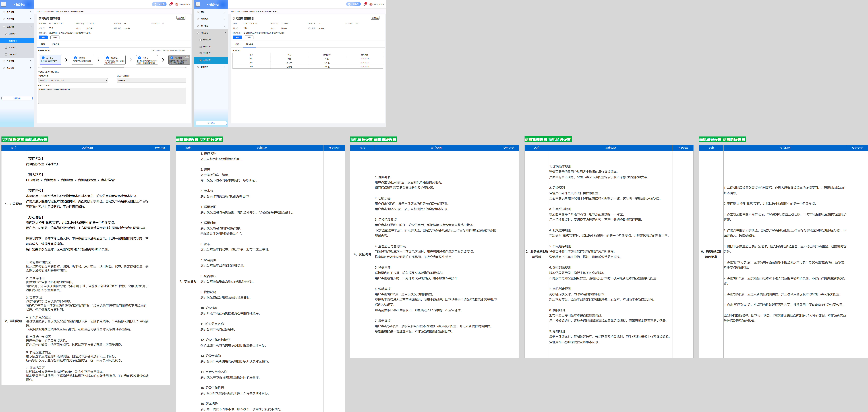This screenshot has height=412, width=868.
Task: Click the 用户管理 sidebar icon
Action: tap(4, 12)
